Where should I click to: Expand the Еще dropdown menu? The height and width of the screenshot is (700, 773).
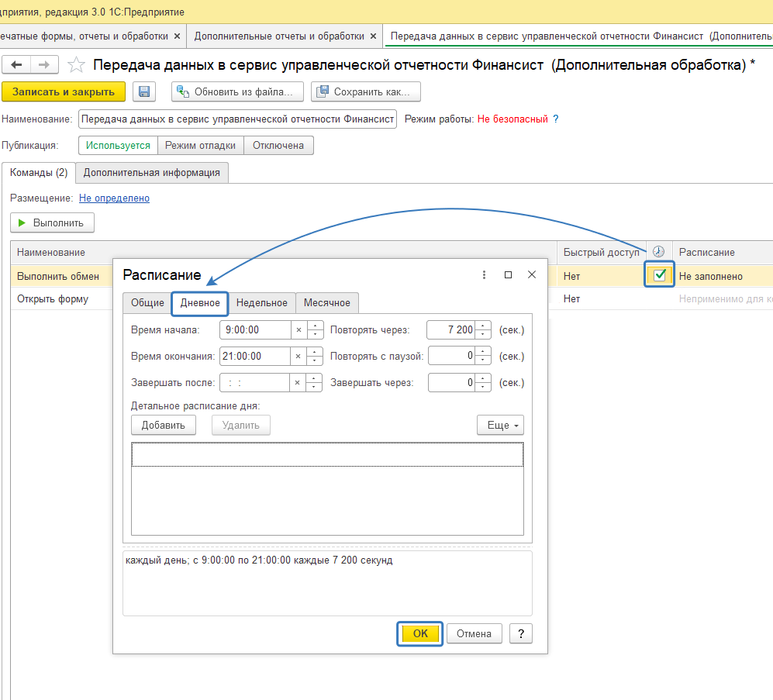point(500,425)
